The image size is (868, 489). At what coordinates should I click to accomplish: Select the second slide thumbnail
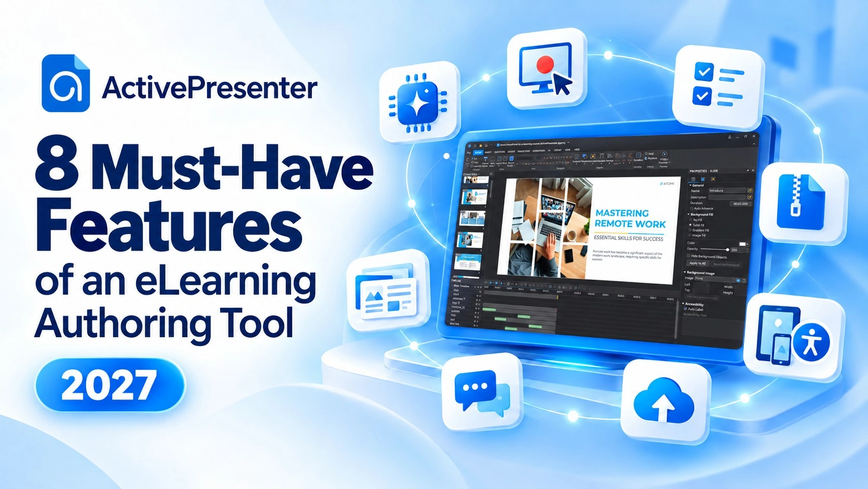coord(475,197)
